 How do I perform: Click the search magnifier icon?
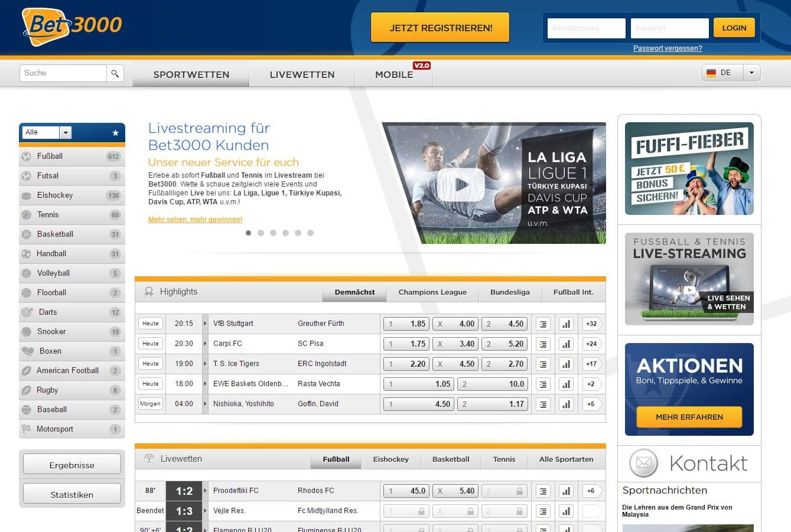[115, 73]
